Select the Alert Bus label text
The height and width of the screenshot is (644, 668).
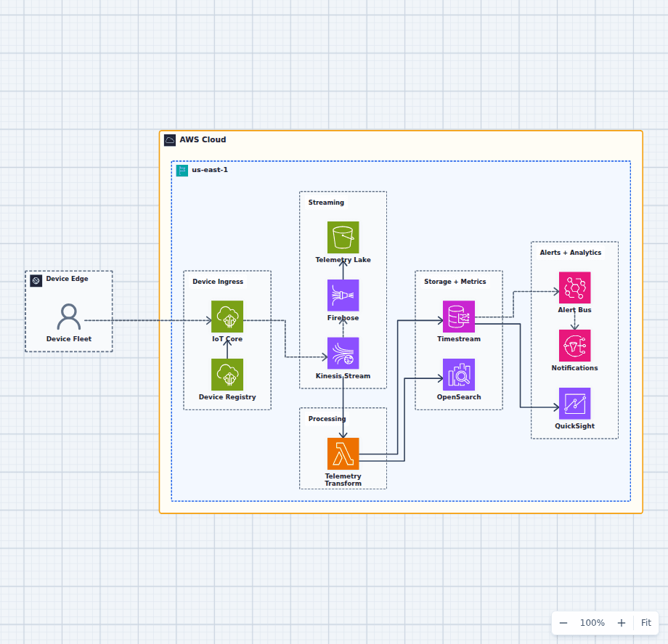coord(575,309)
